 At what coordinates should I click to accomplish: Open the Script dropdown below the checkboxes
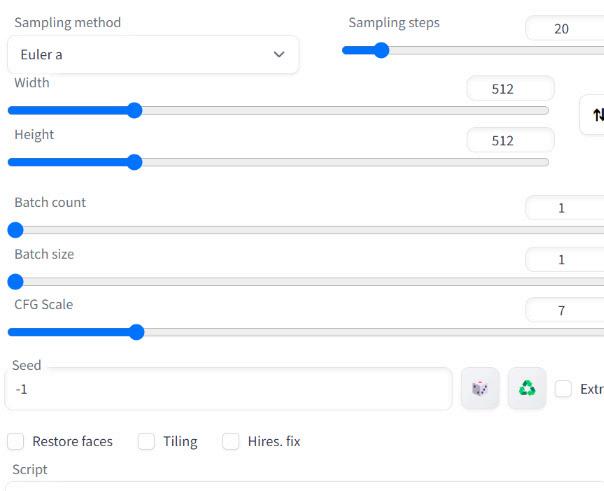[305, 486]
